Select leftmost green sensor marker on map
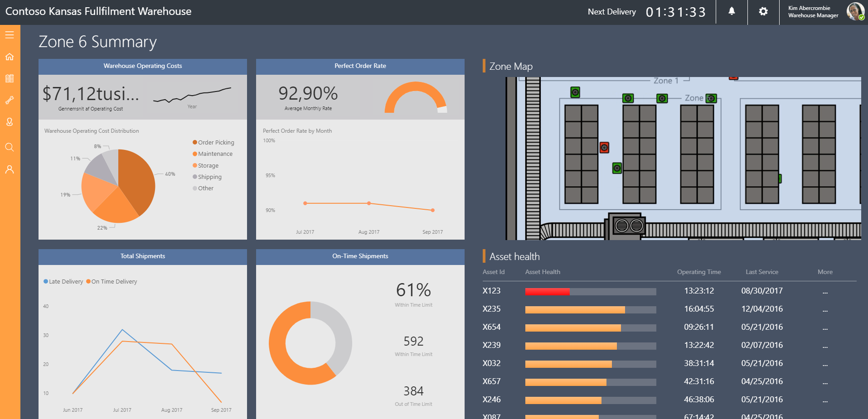 click(575, 92)
